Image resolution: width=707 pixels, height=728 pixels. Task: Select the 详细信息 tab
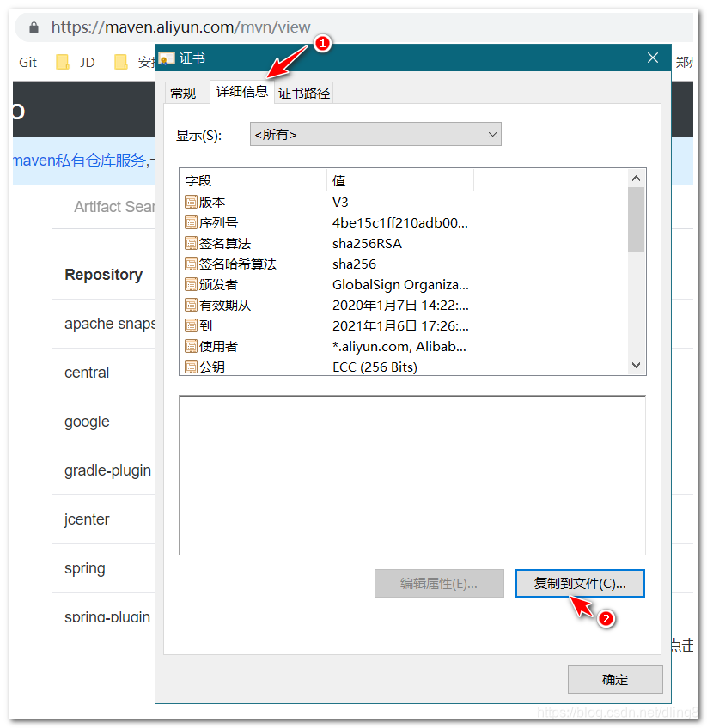tap(242, 92)
